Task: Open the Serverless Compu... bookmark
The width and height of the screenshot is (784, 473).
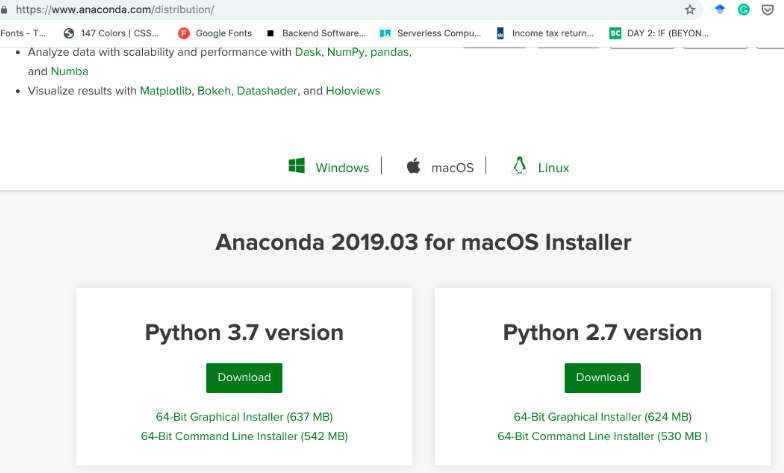Action: [x=430, y=33]
